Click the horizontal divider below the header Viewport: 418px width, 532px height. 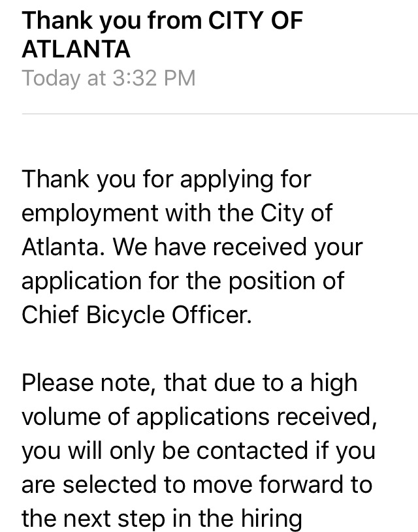[219, 114]
